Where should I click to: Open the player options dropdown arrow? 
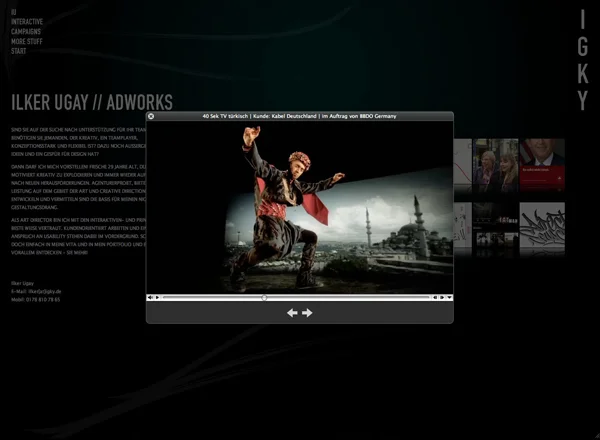point(449,297)
